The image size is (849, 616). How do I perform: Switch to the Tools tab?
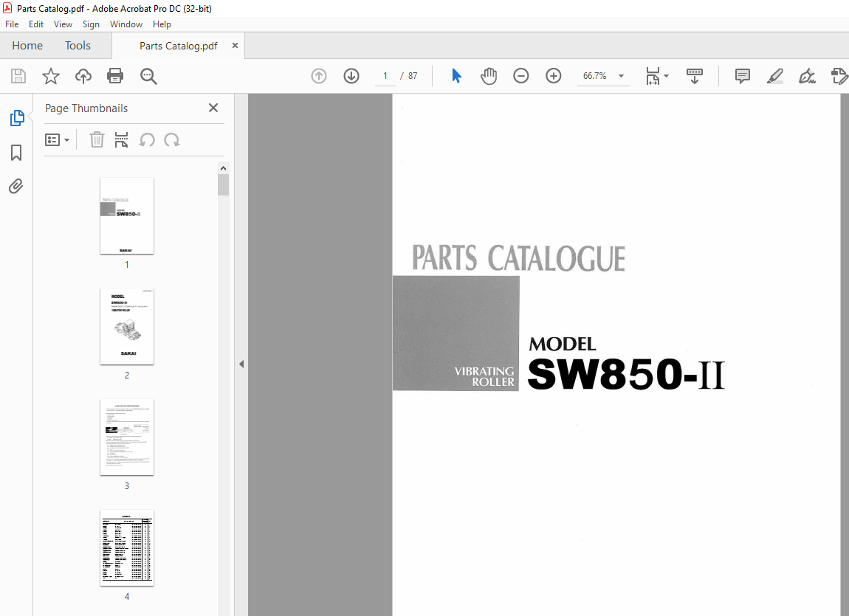78,46
